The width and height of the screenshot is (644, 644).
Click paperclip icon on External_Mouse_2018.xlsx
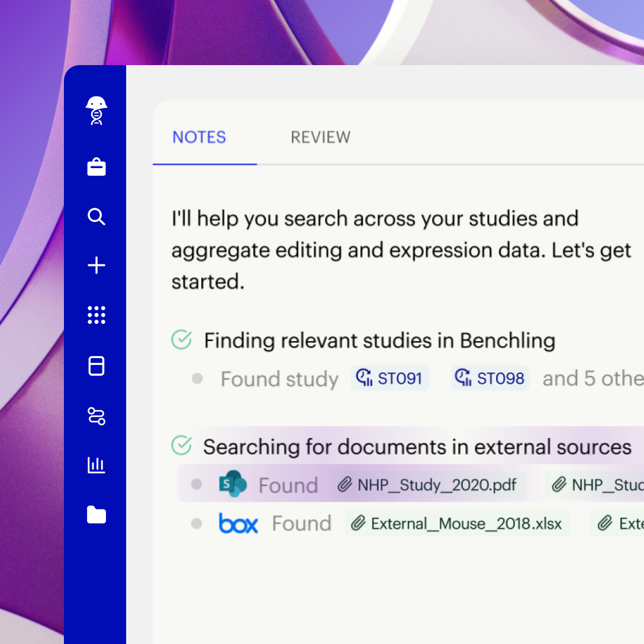(x=358, y=523)
